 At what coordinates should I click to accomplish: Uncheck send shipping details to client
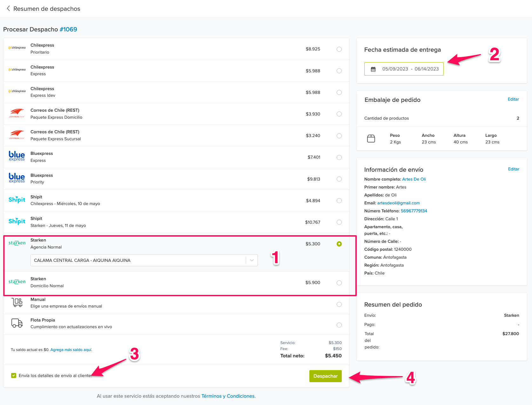14,375
